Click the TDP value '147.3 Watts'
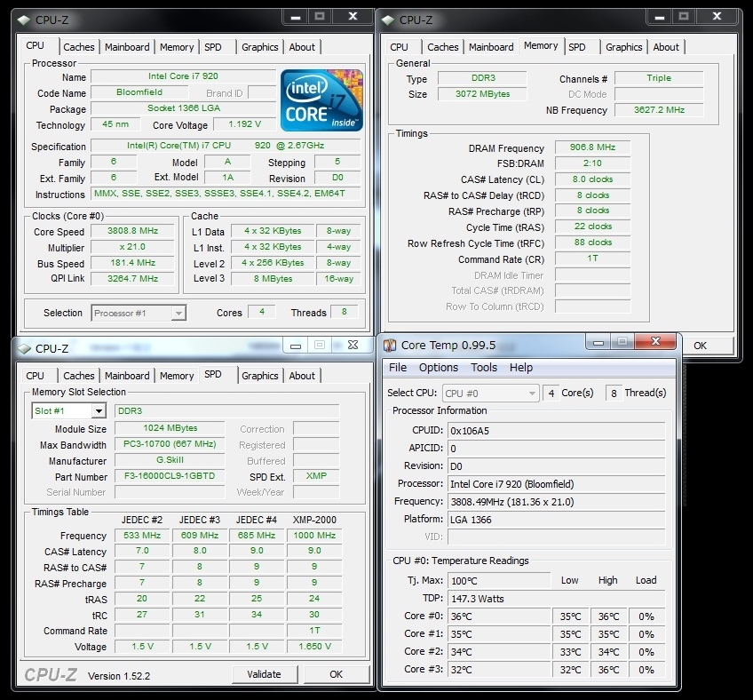Screen dimensions: 753x700 pos(556,599)
